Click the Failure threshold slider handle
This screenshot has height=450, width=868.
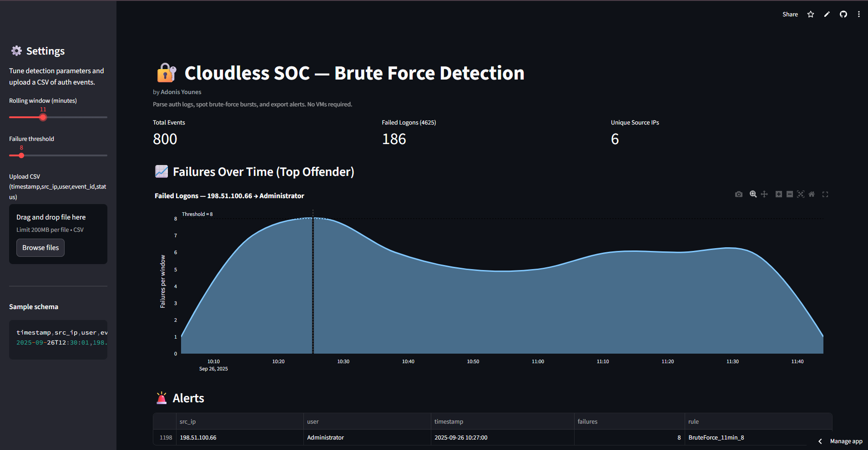[x=21, y=155]
